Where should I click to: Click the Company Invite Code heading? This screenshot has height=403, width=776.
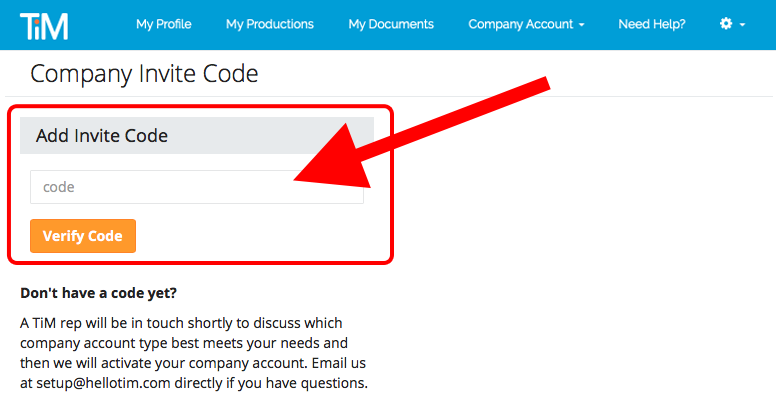[x=144, y=74]
